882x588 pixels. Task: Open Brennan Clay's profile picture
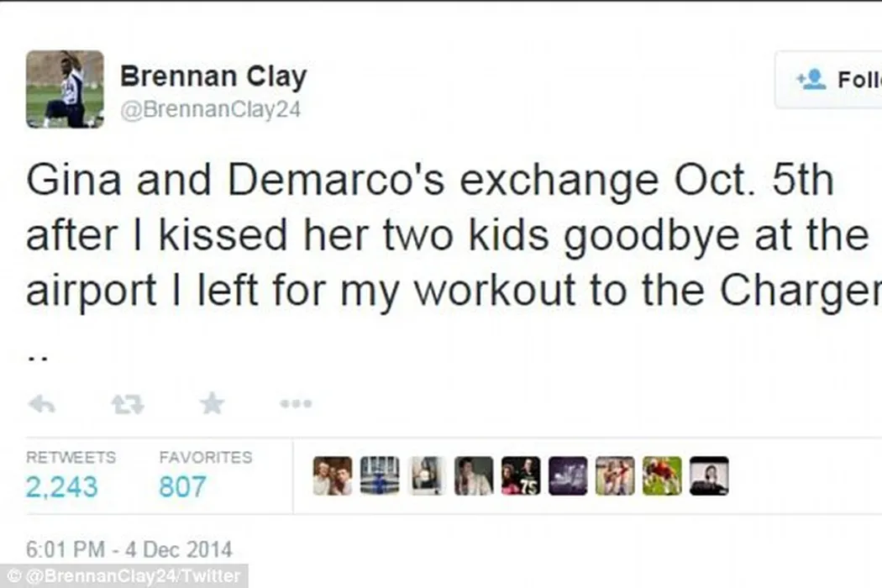click(65, 89)
